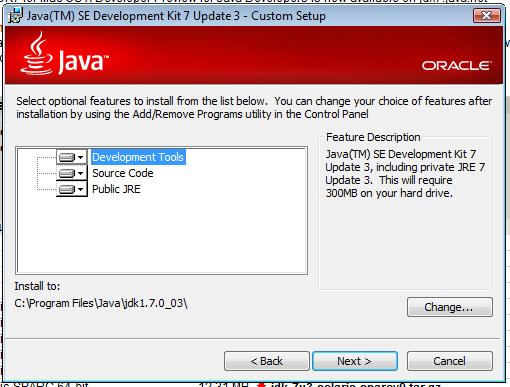Select the Source Code tree item

(x=123, y=173)
